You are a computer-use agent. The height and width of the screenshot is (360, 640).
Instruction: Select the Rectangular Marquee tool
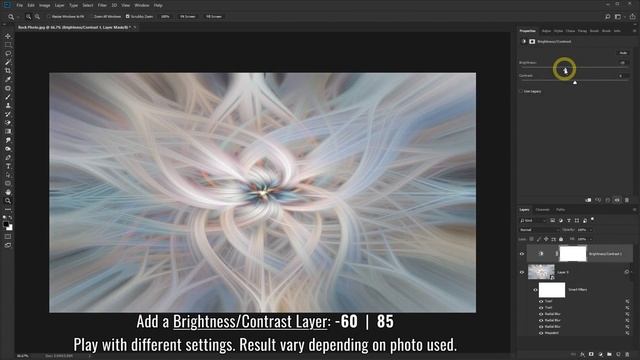[x=8, y=45]
